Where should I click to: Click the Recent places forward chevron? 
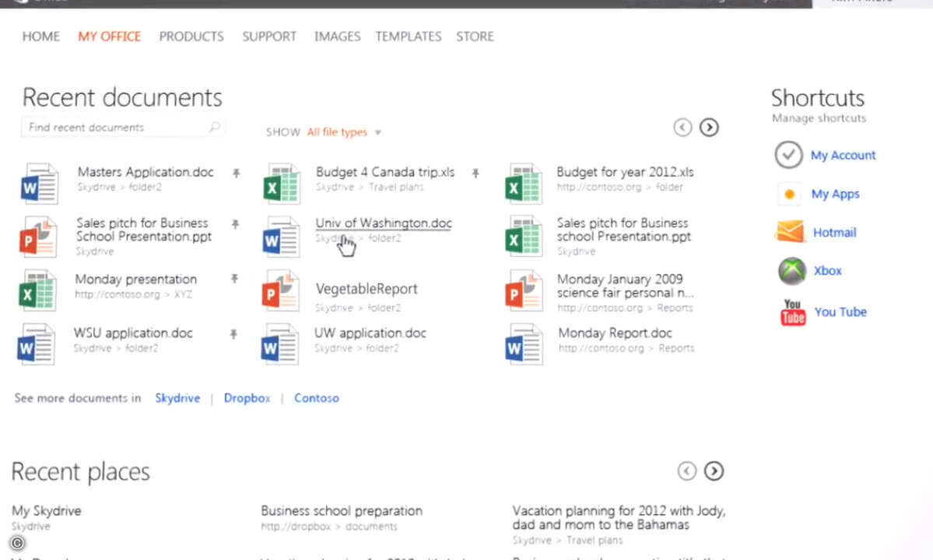(714, 471)
